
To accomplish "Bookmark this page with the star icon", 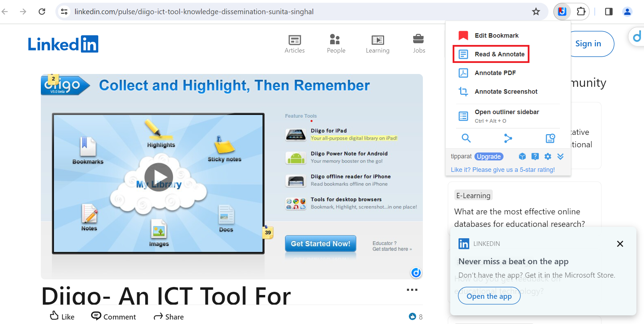I will click(x=536, y=12).
